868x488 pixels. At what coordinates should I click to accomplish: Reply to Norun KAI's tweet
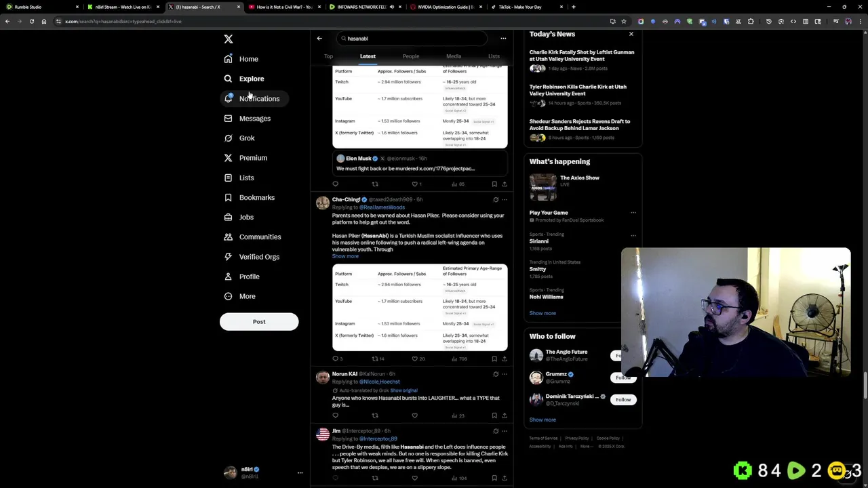coord(335,415)
